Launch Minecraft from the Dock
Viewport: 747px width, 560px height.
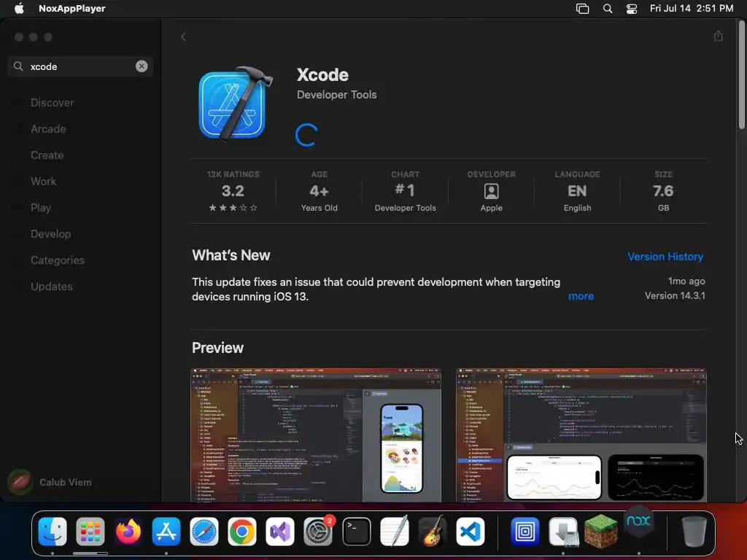pyautogui.click(x=601, y=531)
